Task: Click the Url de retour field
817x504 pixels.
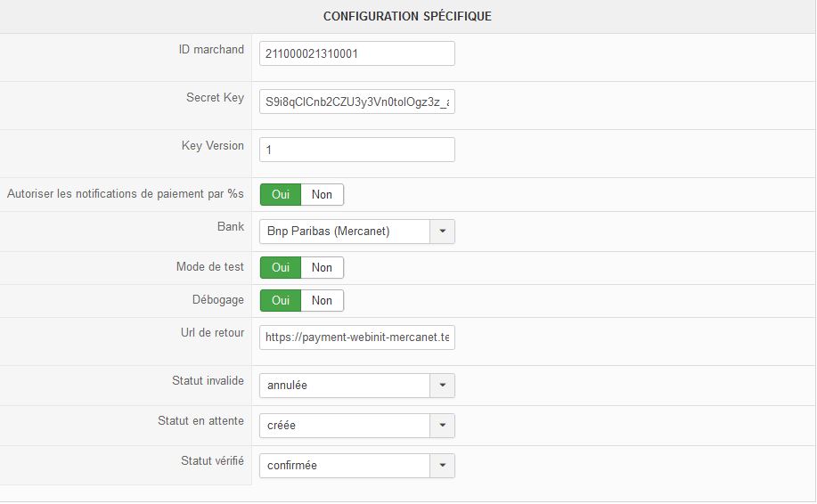Action: (356, 337)
